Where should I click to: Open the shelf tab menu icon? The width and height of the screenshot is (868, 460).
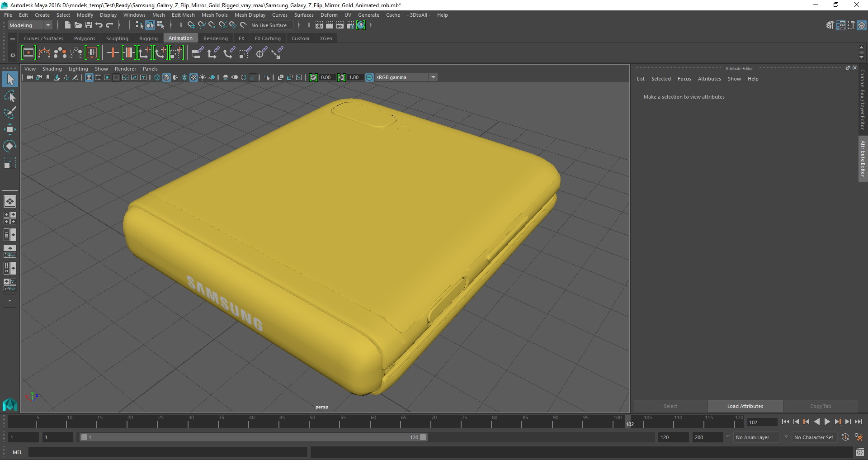click(x=13, y=39)
